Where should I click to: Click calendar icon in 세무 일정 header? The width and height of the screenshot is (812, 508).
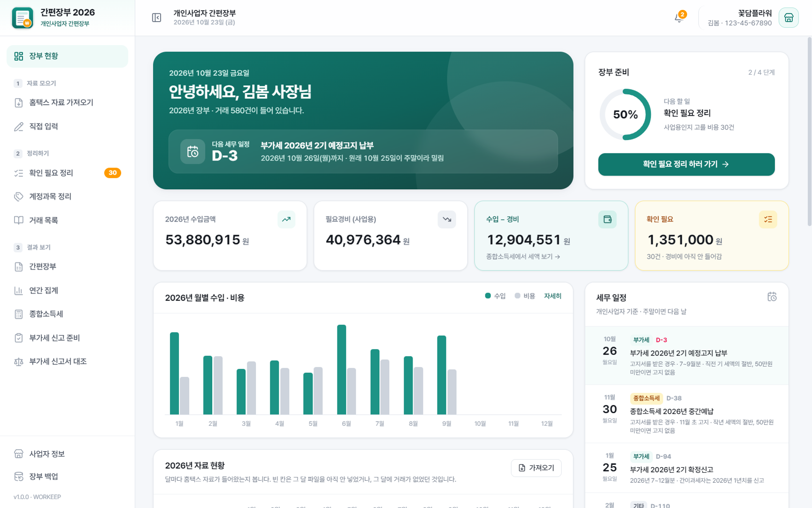[x=772, y=297]
